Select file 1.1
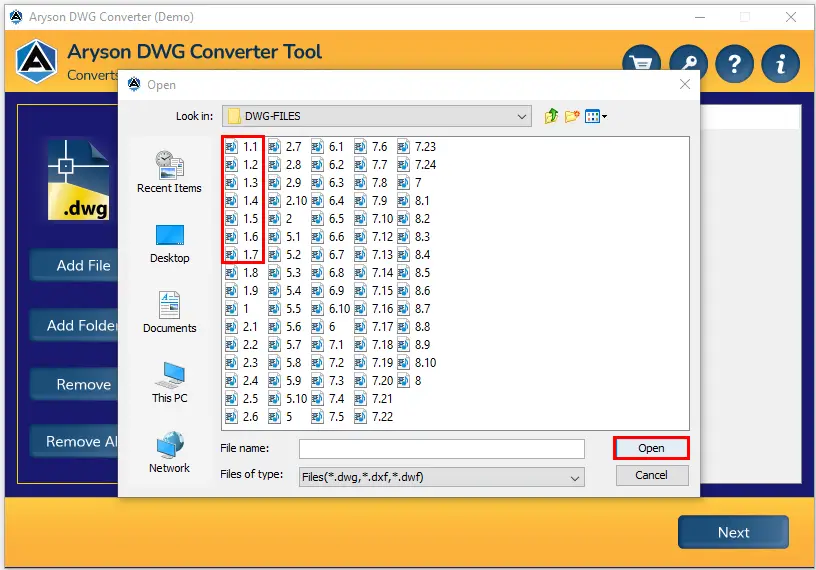 coord(242,147)
